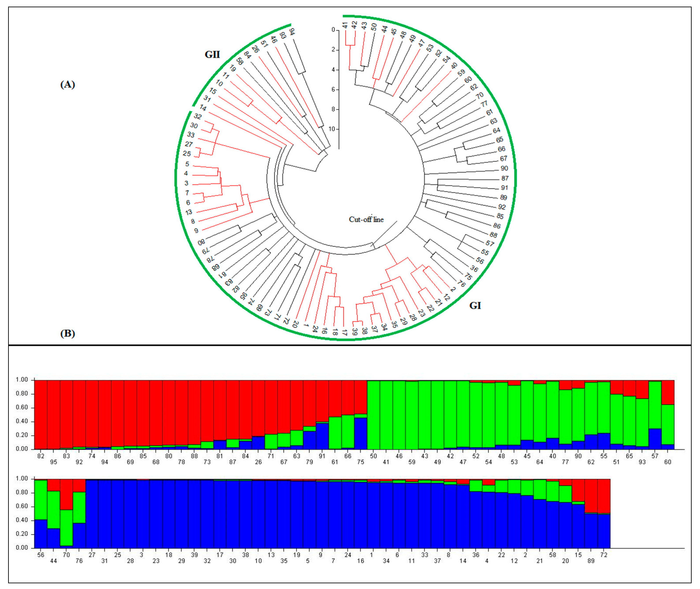
Task: Click the red bar above label 82
Action: click(41, 414)
